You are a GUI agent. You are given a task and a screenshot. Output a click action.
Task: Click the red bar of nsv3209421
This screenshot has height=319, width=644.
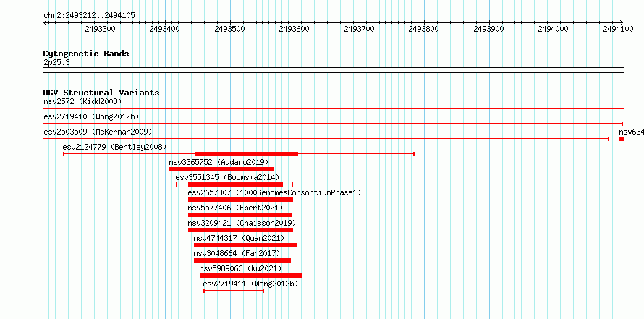pos(240,230)
